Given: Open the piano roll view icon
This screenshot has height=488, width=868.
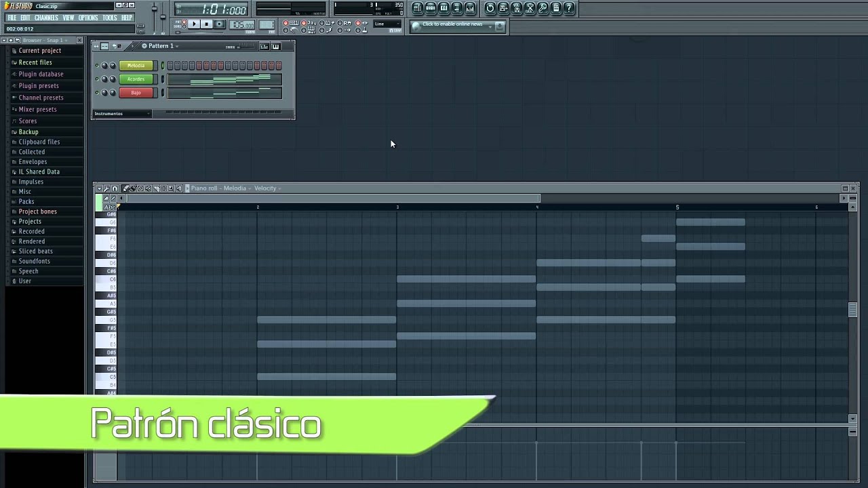Looking at the screenshot, I should 443,8.
